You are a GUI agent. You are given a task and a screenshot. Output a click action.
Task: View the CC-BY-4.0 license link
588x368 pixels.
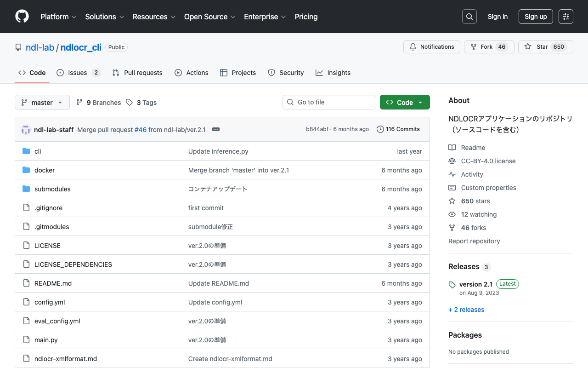[x=488, y=161]
